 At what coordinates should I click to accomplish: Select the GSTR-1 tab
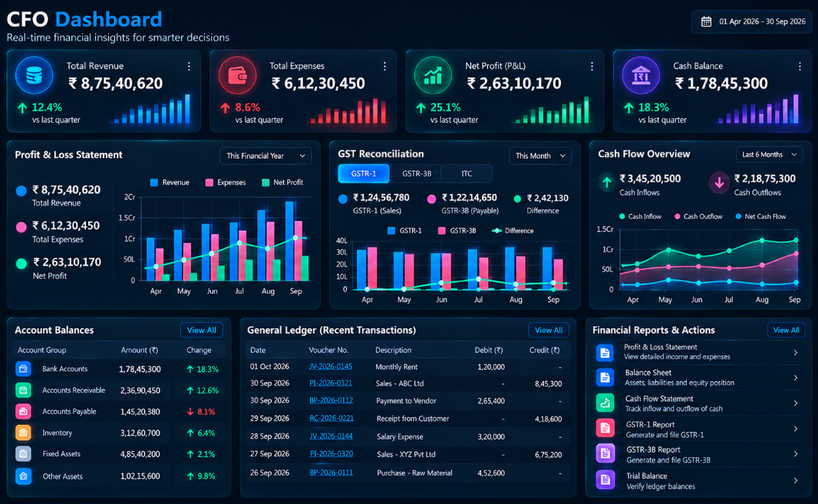click(364, 173)
